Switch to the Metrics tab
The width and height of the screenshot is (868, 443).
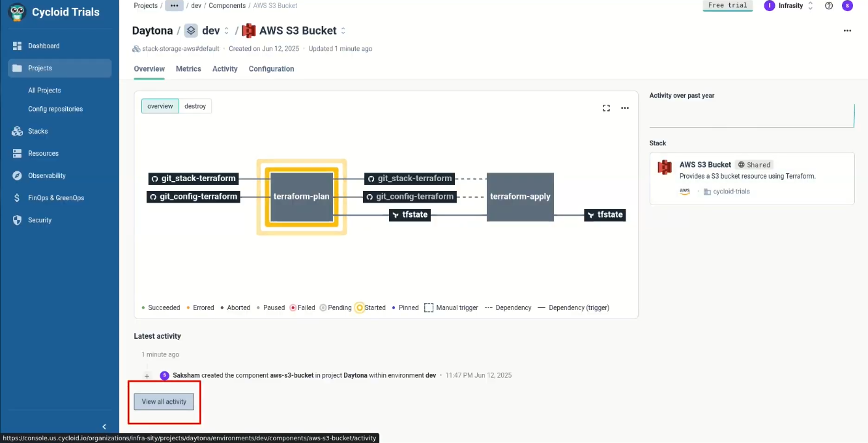188,69
